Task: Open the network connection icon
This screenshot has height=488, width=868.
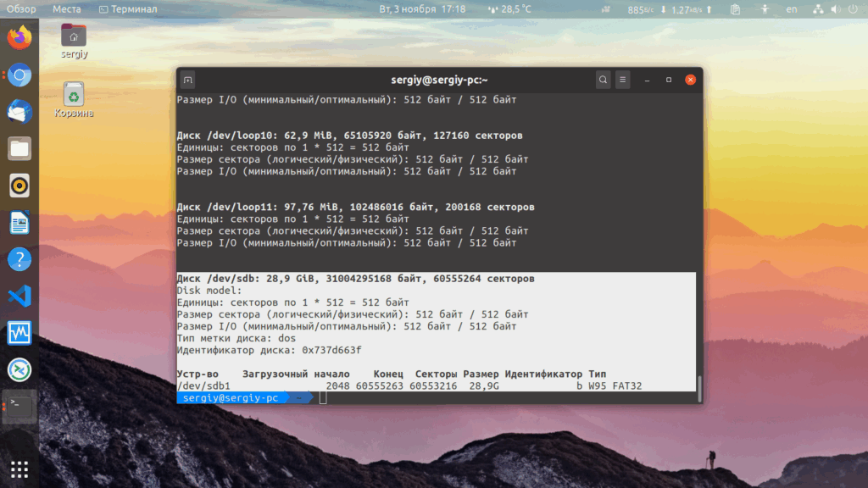Action: click(818, 9)
